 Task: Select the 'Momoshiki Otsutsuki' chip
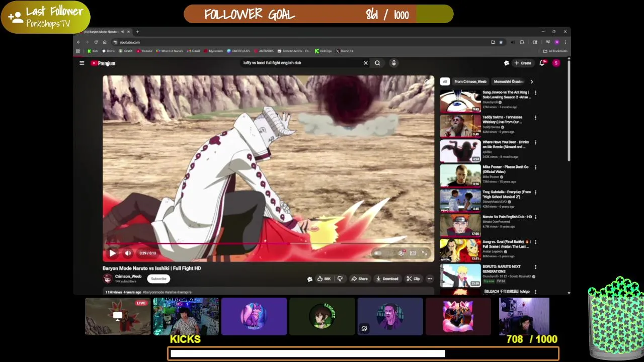click(x=509, y=81)
